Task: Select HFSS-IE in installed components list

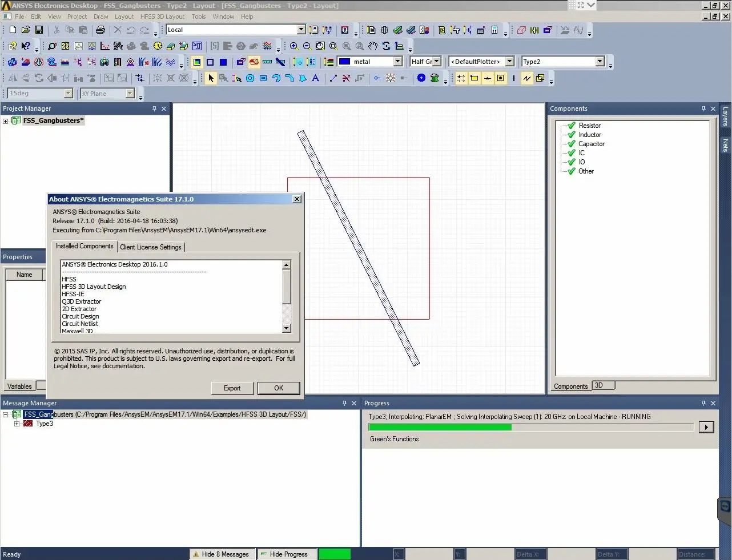Action: tap(73, 294)
